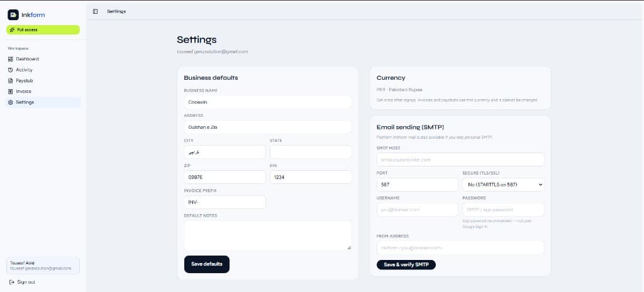Click the Settings page heading

(197, 40)
